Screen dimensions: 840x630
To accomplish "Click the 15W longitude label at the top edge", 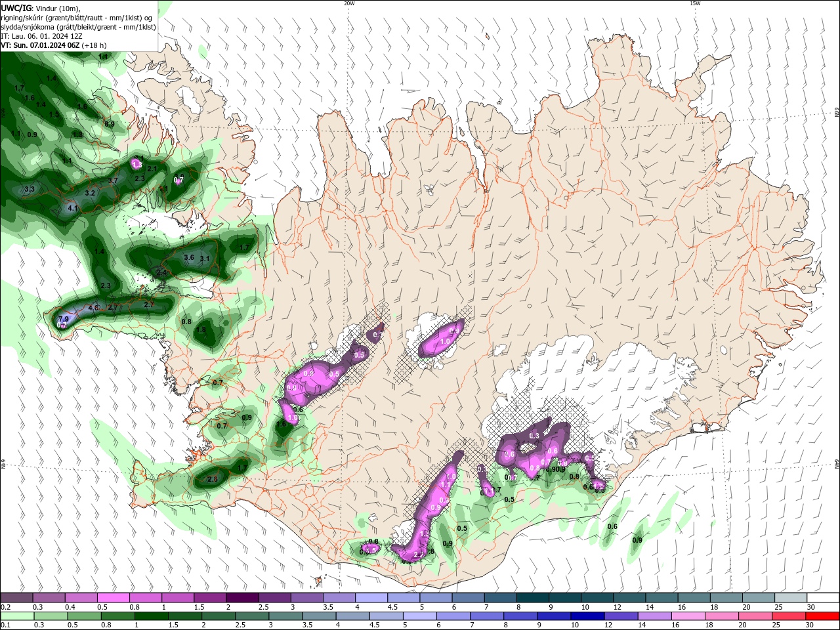I will click(695, 3).
